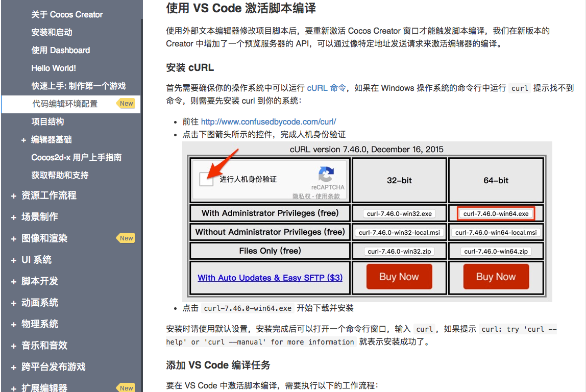Go to 使用 Dashboard in the sidebar
The height and width of the screenshot is (392, 586).
click(x=61, y=50)
